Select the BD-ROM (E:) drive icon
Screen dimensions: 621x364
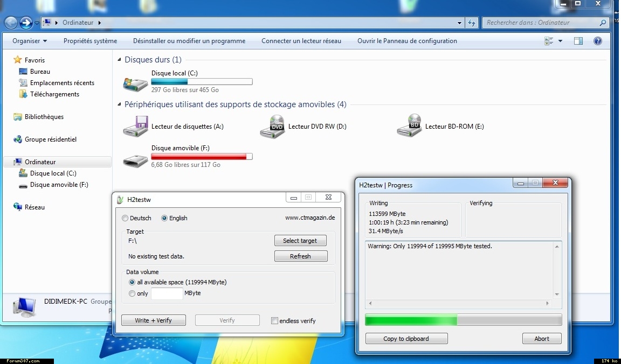(410, 126)
